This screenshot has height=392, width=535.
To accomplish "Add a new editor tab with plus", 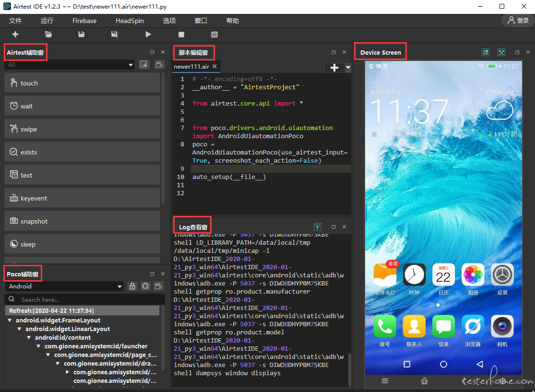I will pyautogui.click(x=334, y=68).
